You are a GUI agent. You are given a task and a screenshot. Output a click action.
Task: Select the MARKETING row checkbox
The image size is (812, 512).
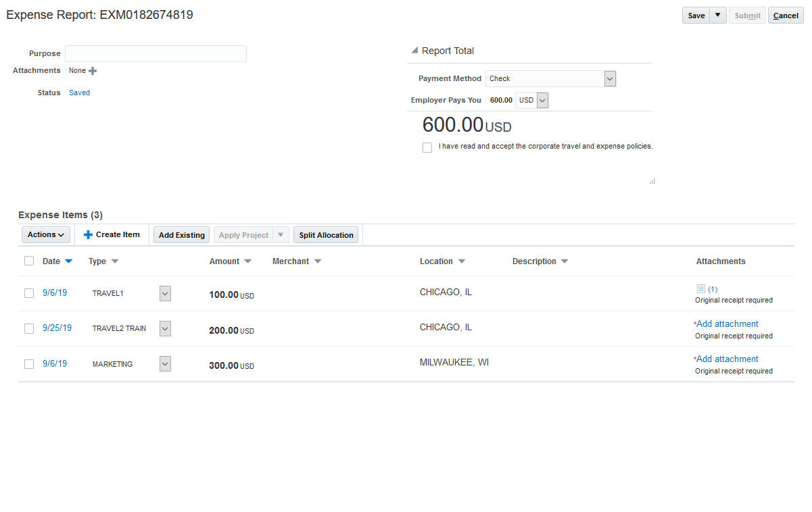[29, 364]
